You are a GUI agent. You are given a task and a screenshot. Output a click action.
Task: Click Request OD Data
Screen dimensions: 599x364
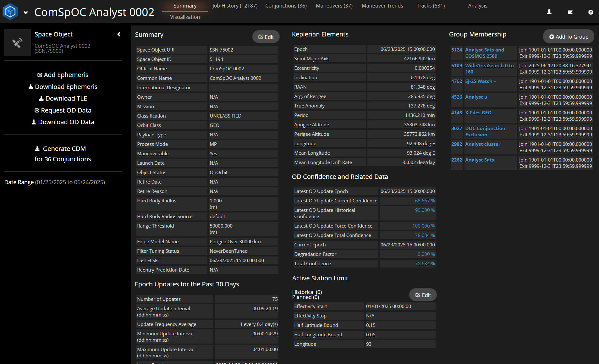[x=63, y=110]
